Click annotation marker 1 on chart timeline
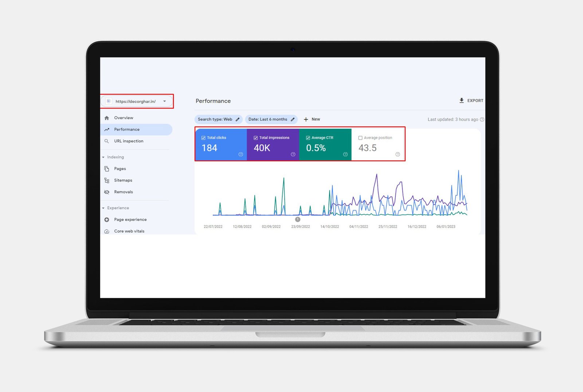Viewport: 583px width, 392px height. tap(298, 219)
